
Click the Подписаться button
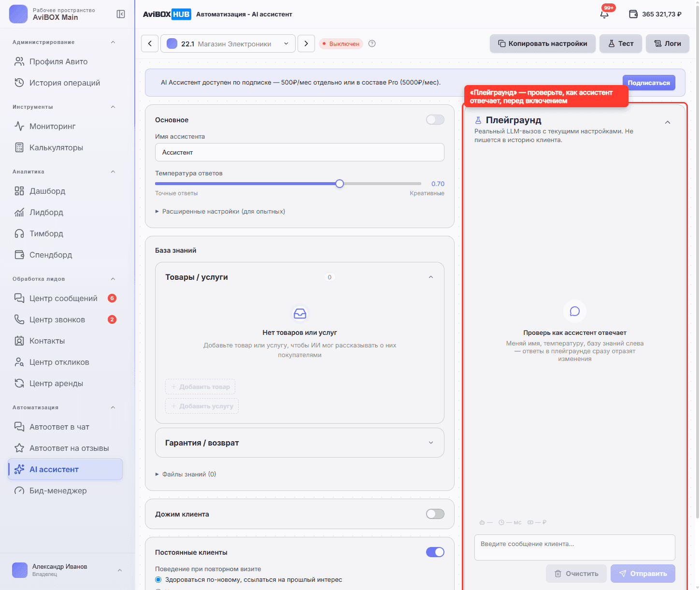click(x=649, y=83)
